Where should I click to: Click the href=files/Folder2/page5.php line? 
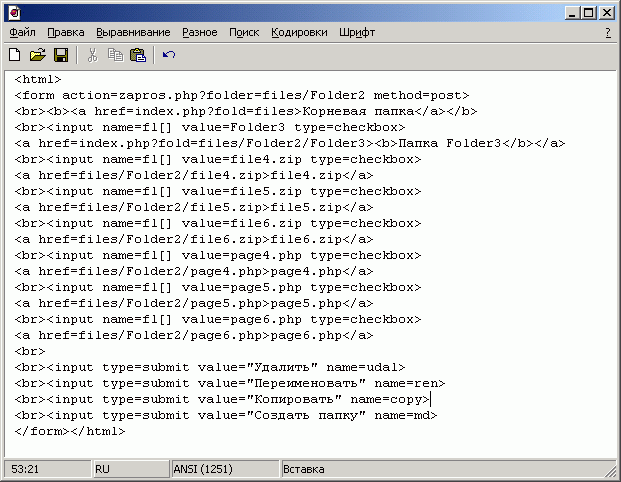click(194, 303)
